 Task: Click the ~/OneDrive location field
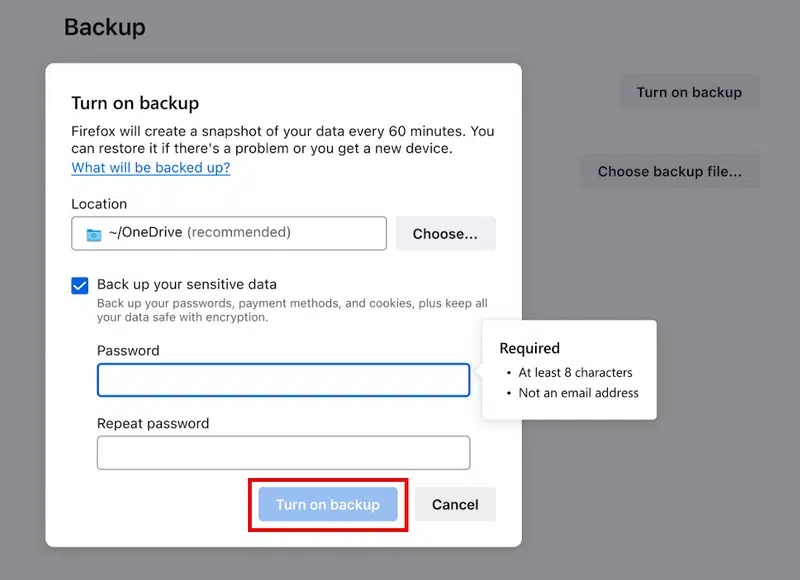pyautogui.click(x=229, y=233)
